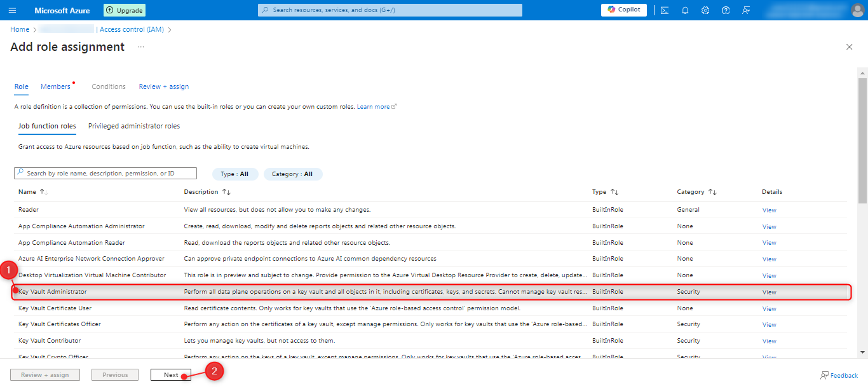Click the Next button
Viewport: 868px width, 391px height.
tap(171, 374)
